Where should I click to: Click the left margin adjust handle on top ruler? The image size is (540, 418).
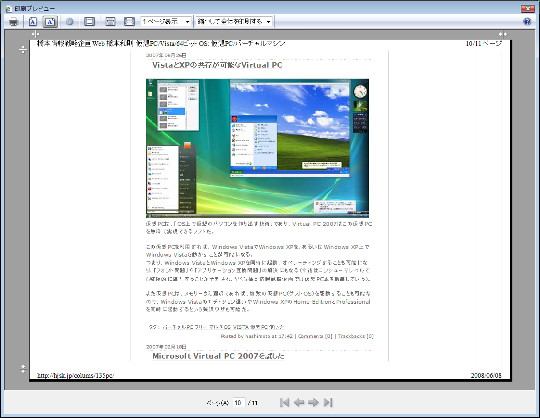35,34
